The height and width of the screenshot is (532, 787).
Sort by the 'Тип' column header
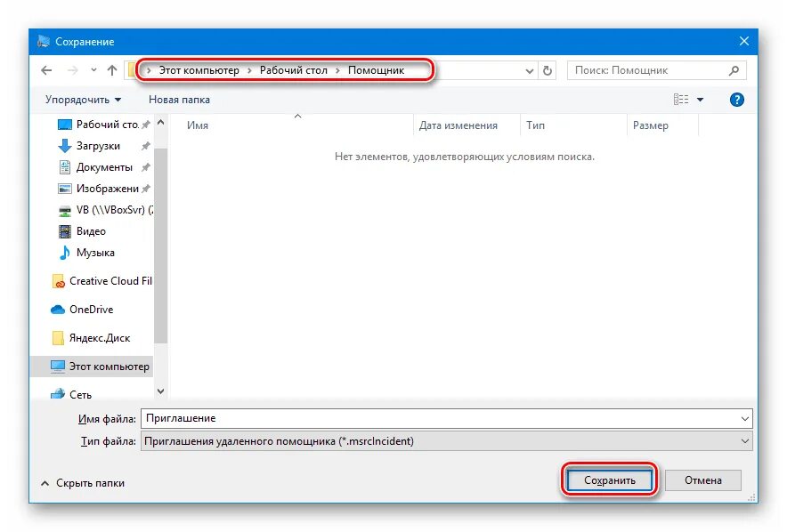coord(573,125)
